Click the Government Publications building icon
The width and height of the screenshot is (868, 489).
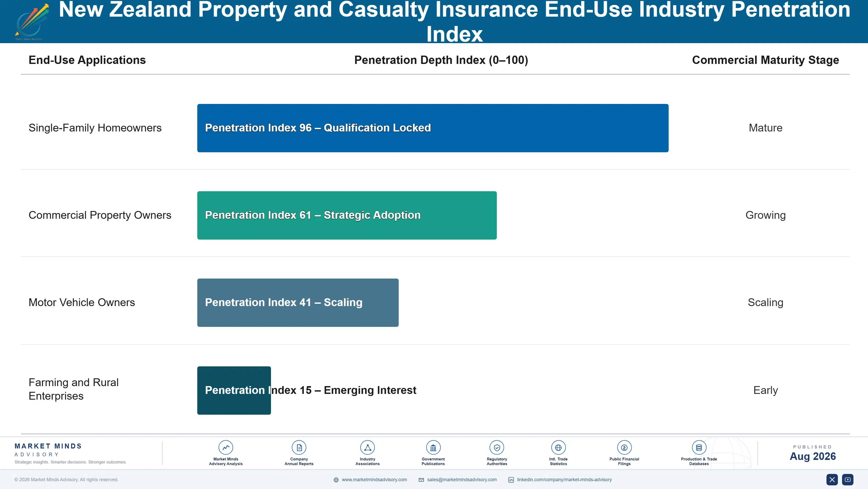[x=433, y=447]
